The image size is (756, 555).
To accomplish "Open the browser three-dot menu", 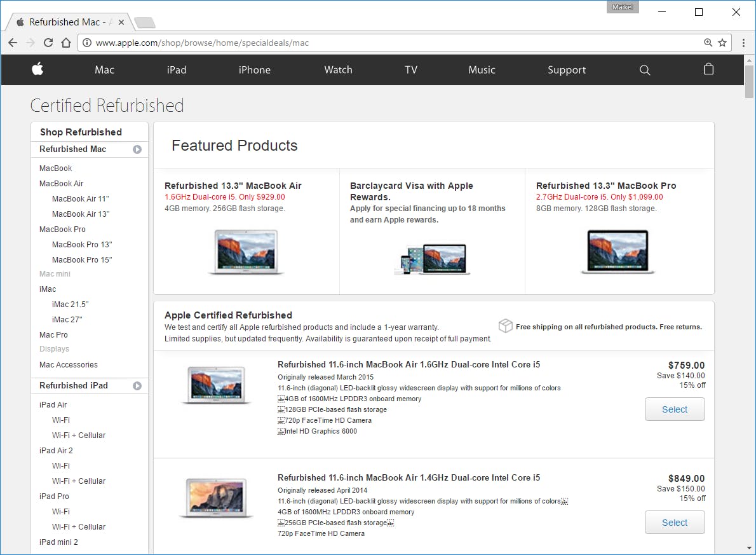I will click(743, 43).
